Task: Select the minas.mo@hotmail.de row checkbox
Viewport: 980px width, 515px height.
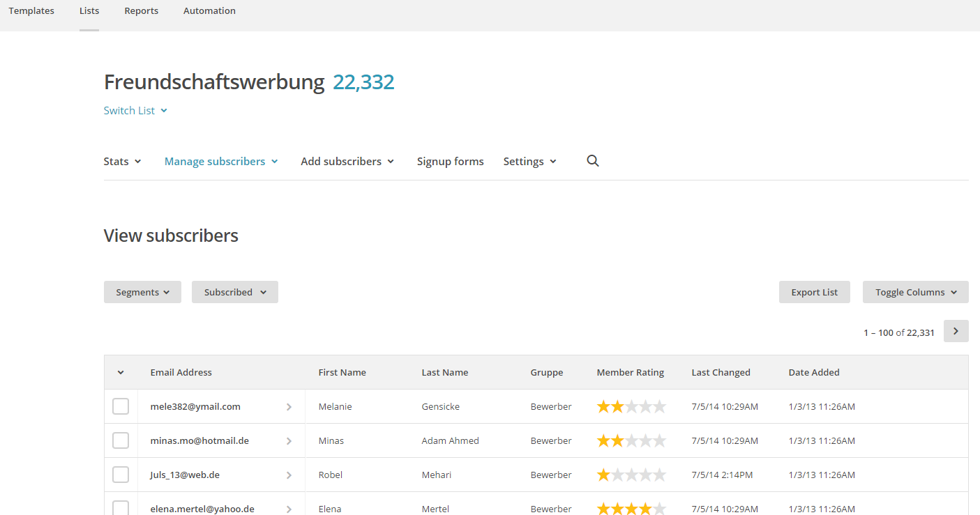Action: (121, 440)
